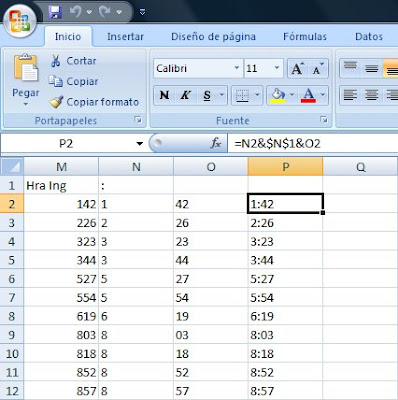
Task: Open undo history dropdown arrow
Action: pos(89,12)
